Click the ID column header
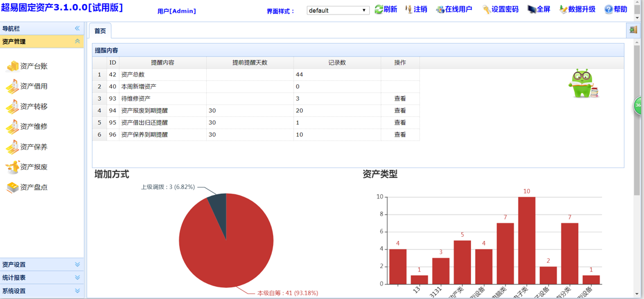The height and width of the screenshot is (299, 644). 112,63
